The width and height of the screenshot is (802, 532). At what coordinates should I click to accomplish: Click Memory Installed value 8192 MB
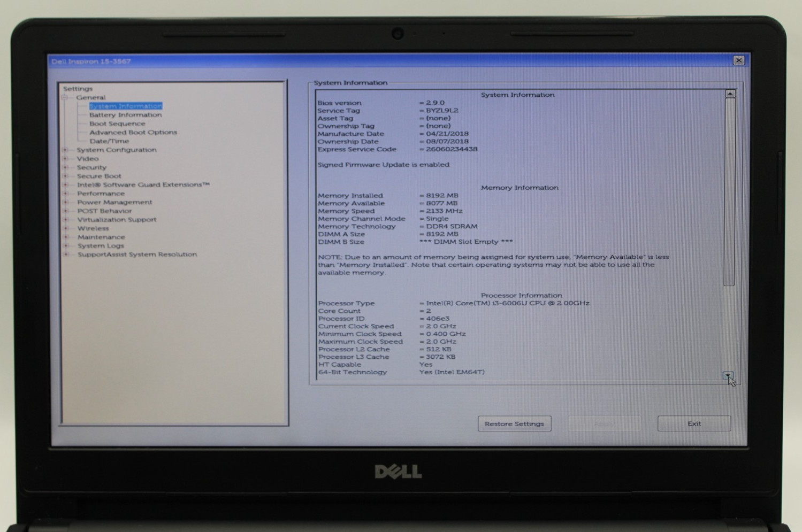point(442,195)
